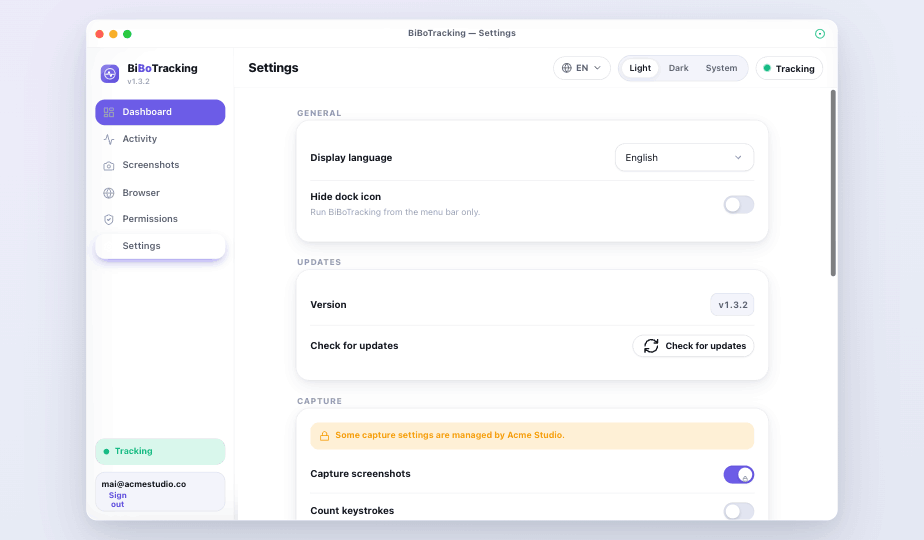The image size is (924, 540).
Task: Enable the Count keystrokes switch
Action: pos(739,511)
